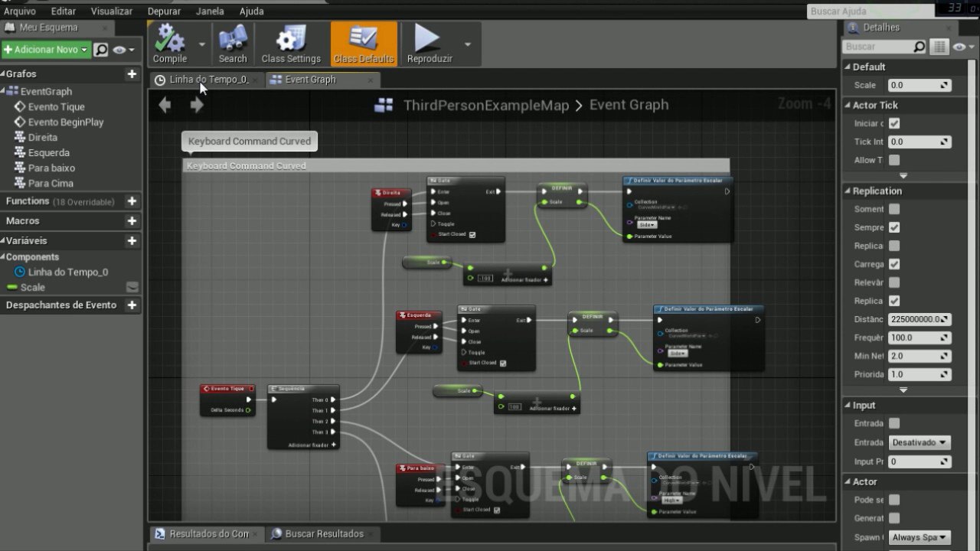This screenshot has width=980, height=551.
Task: Open the view options eye dropdown in Detalhes
Action: click(962, 47)
